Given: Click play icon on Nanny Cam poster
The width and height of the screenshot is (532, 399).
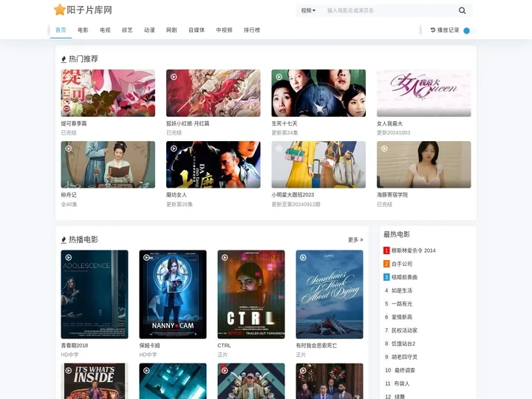Looking at the screenshot, I should click(146, 258).
